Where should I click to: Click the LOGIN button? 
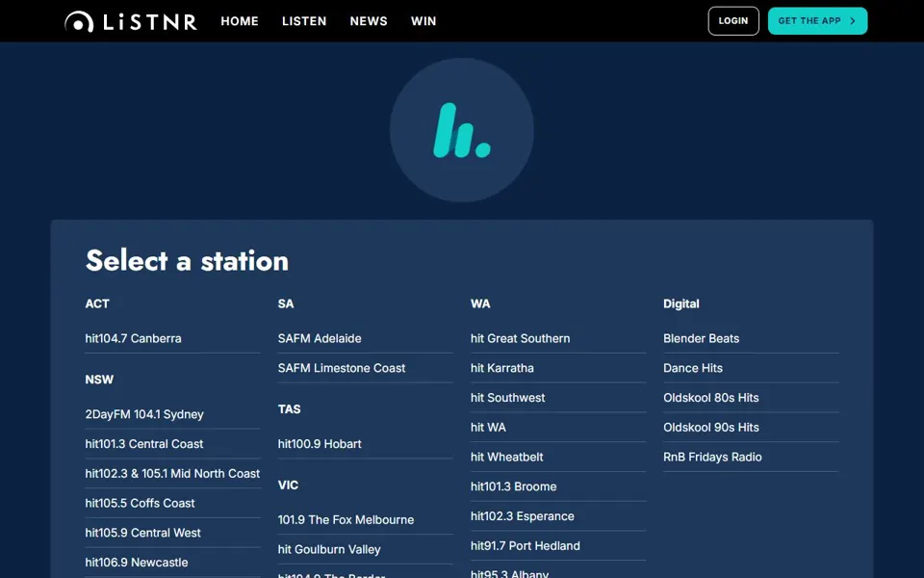(733, 21)
